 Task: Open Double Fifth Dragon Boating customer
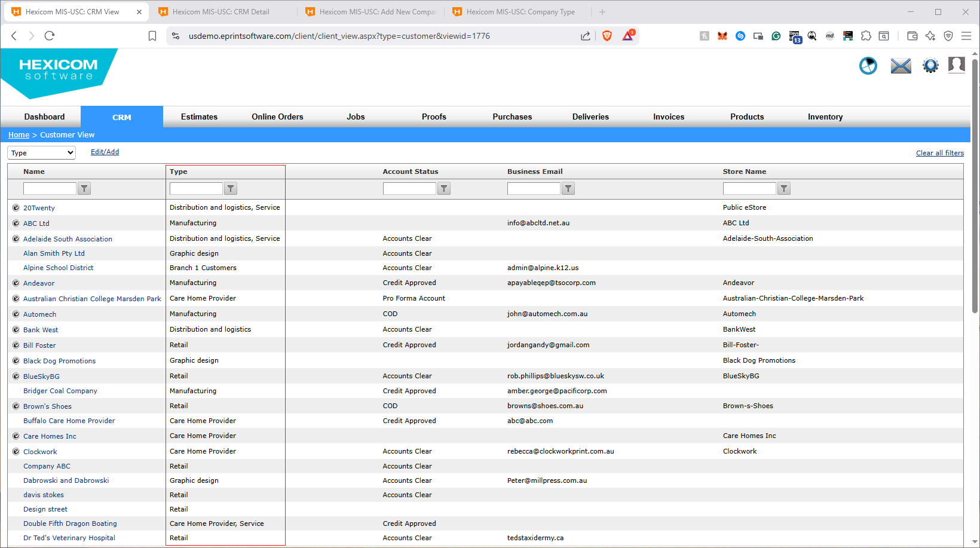tap(70, 523)
